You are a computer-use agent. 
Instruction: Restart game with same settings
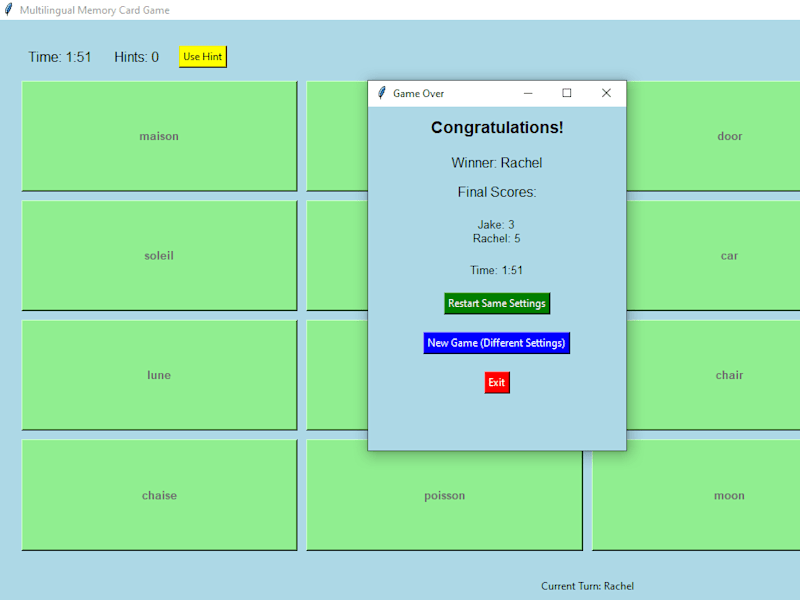tap(497, 303)
